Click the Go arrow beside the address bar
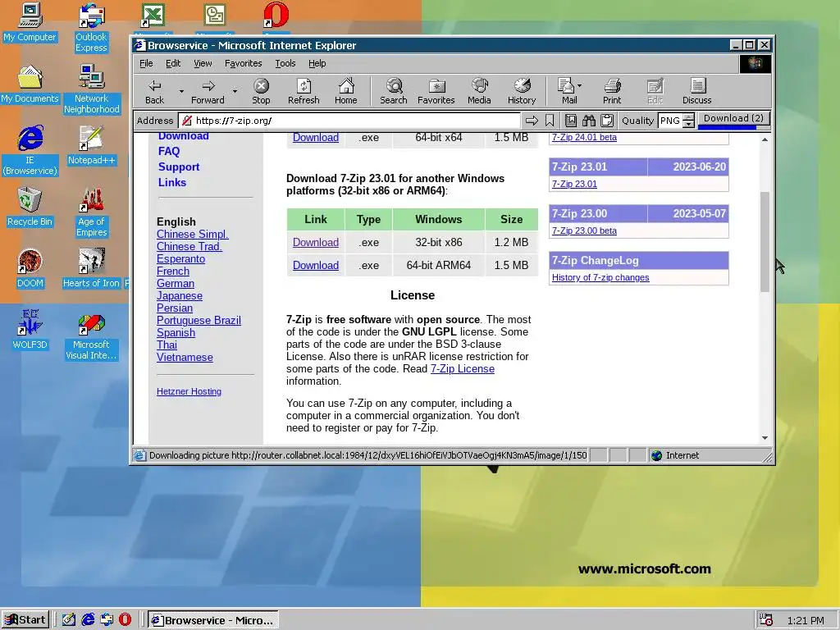Image resolution: width=840 pixels, height=630 pixels. (532, 121)
